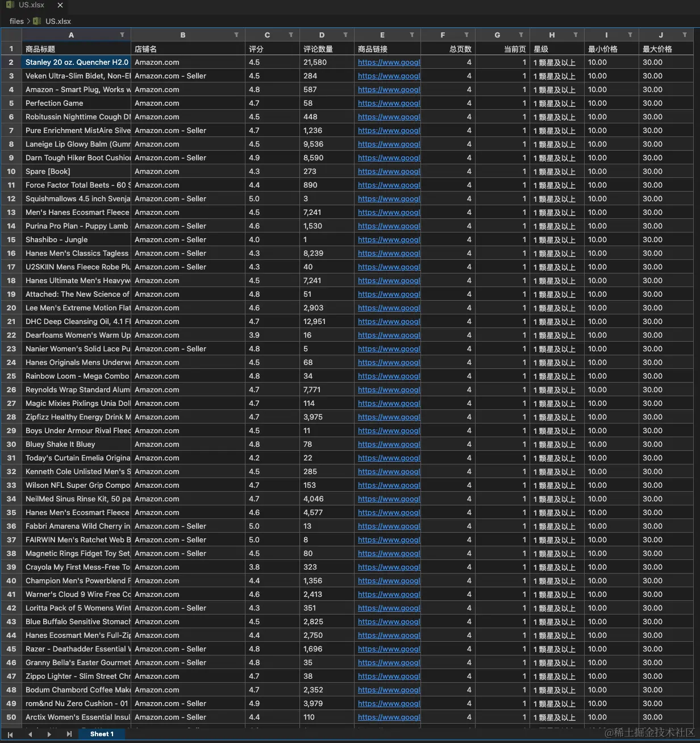
Task: Select review count cell '21,580'
Action: [x=327, y=63]
